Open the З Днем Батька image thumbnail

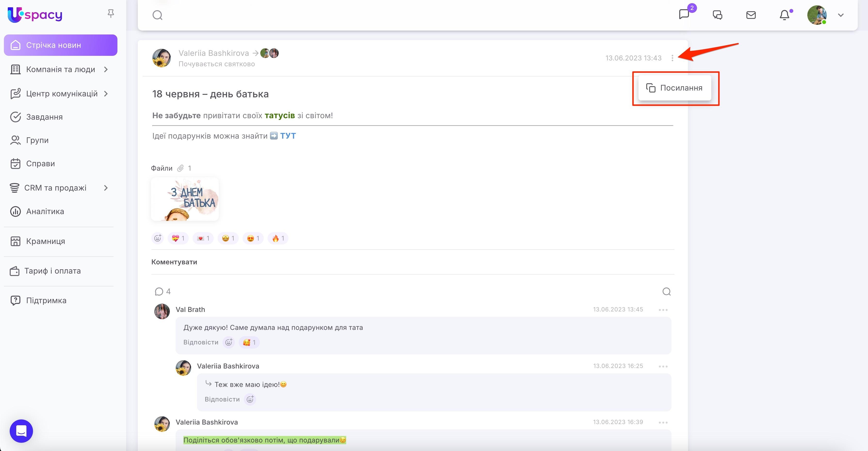tap(185, 199)
